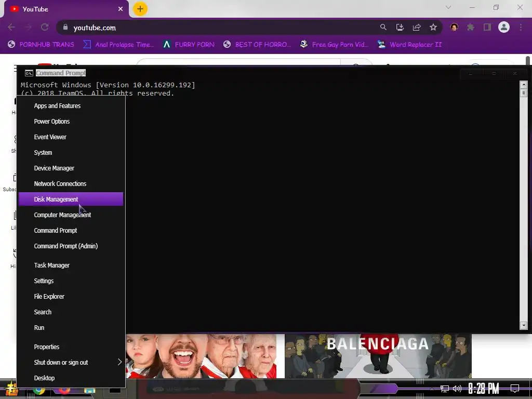Reload the YouTube page
The height and width of the screenshot is (399, 532).
click(x=45, y=27)
